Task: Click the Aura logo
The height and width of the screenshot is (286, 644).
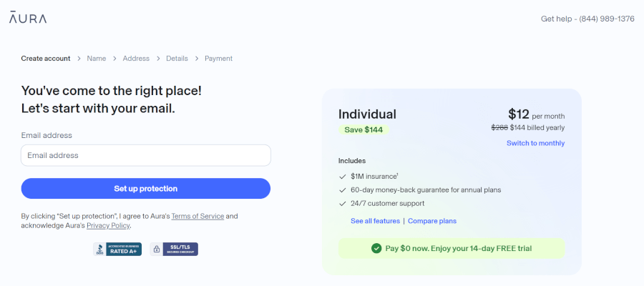Action: (28, 19)
